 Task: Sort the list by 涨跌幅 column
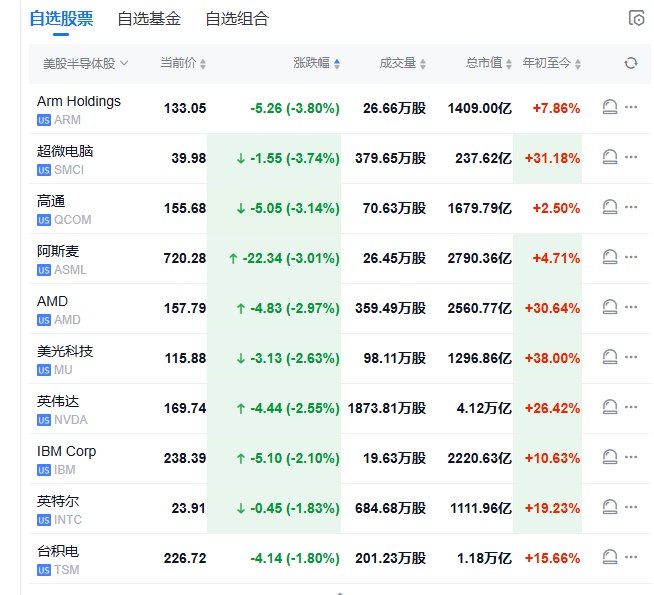pos(317,63)
